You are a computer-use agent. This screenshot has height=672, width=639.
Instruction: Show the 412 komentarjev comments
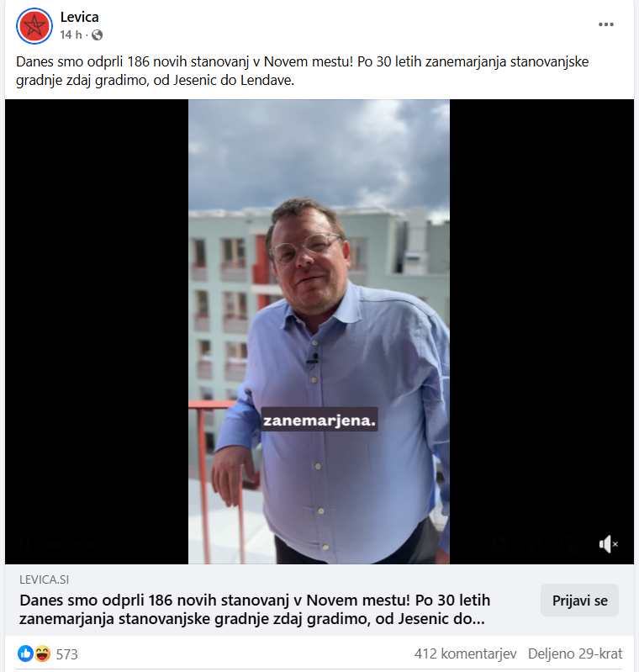(465, 654)
